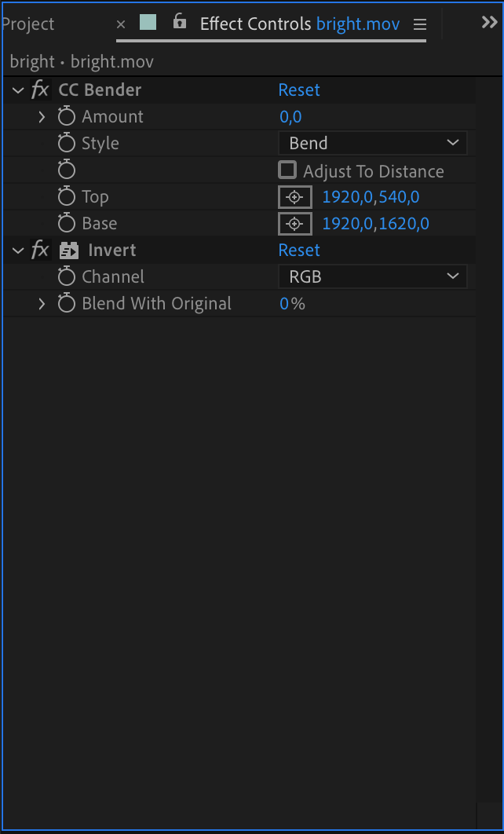The width and height of the screenshot is (504, 834).
Task: Toggle the Invert fx switch
Action: coord(40,251)
